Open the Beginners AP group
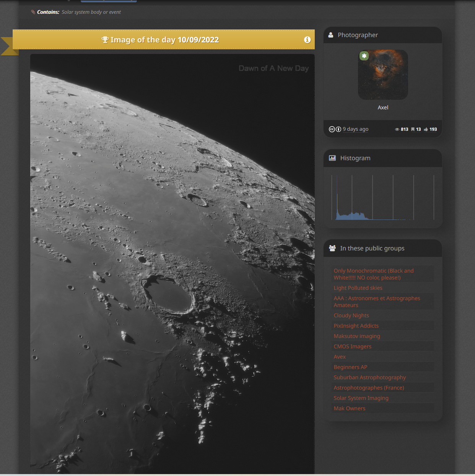 [350, 367]
